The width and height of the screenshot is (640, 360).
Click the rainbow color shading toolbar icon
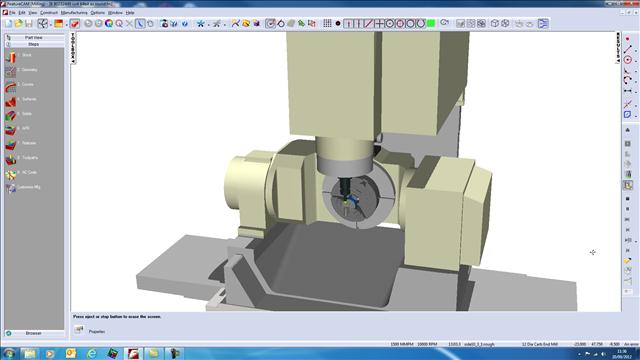tap(109, 24)
